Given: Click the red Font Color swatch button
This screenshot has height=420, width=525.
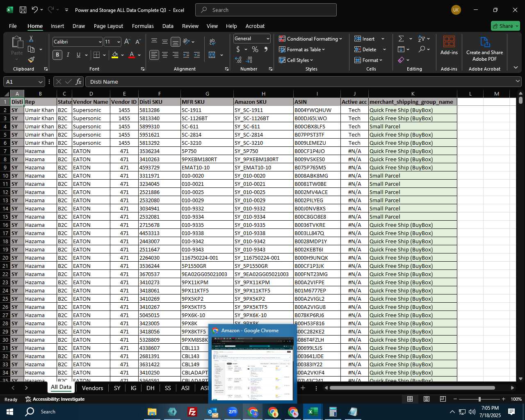Looking at the screenshot, I should 132,55.
